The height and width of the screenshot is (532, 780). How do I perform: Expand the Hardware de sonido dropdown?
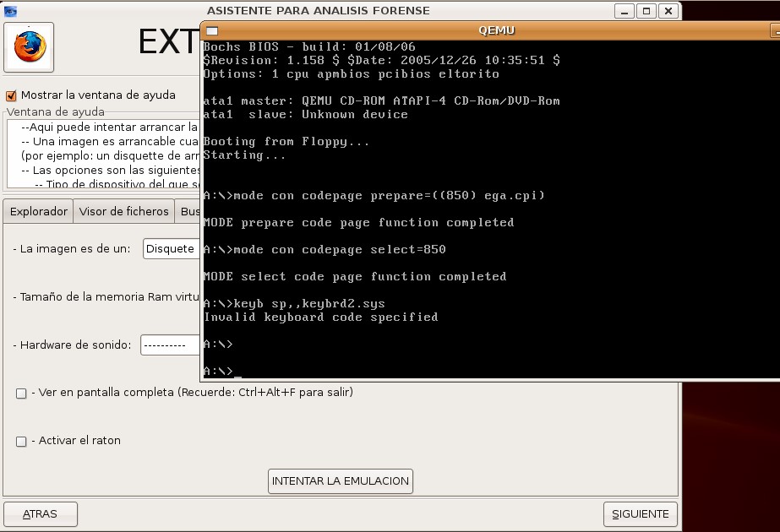(170, 345)
